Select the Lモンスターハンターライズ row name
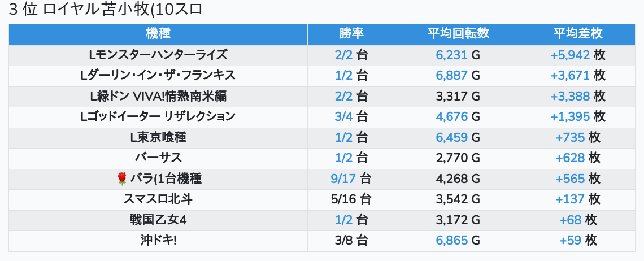The width and height of the screenshot is (644, 261). click(x=158, y=55)
